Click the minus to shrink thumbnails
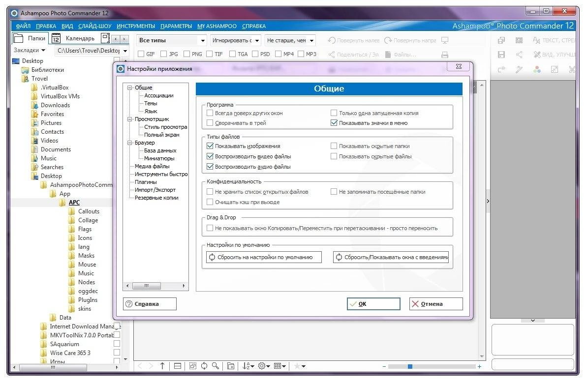Screen dimensions: 588x385 [384, 366]
